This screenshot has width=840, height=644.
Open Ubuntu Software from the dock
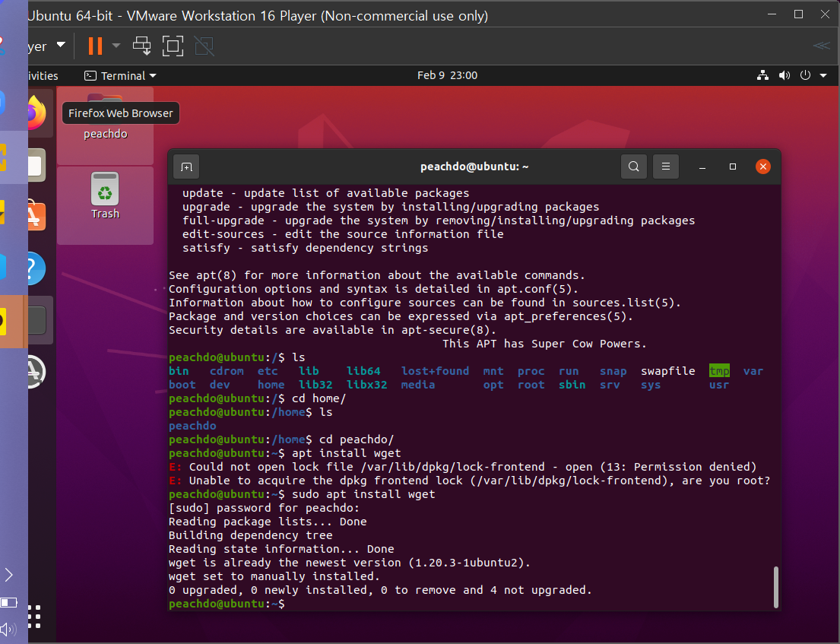(x=36, y=216)
